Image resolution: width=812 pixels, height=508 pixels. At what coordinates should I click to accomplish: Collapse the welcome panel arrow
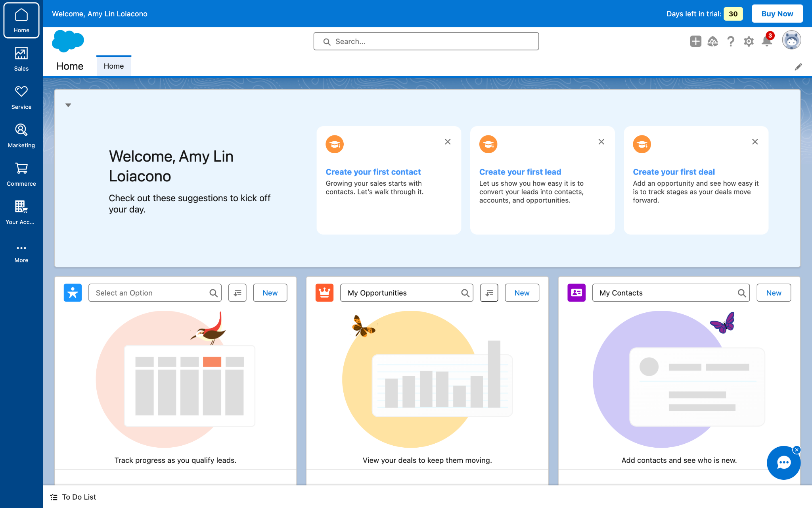click(x=68, y=105)
